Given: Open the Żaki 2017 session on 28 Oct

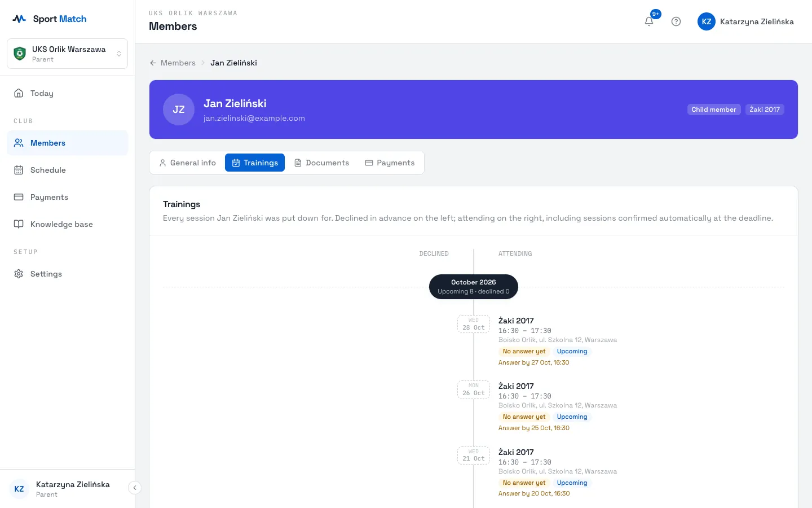Looking at the screenshot, I should coord(516,321).
